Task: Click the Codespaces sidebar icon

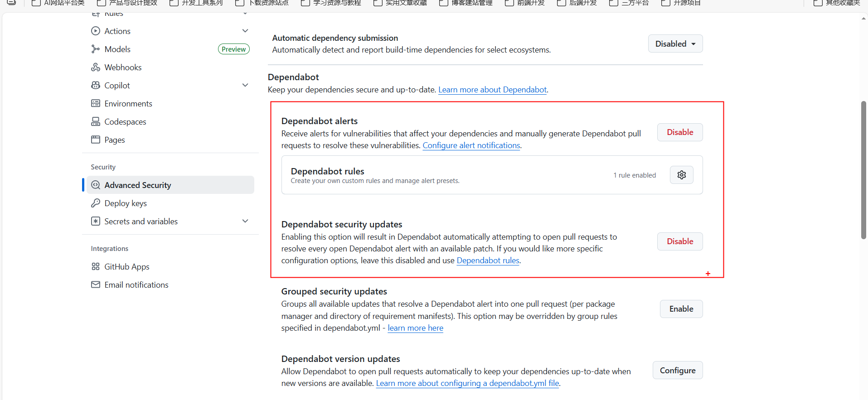Action: point(96,121)
